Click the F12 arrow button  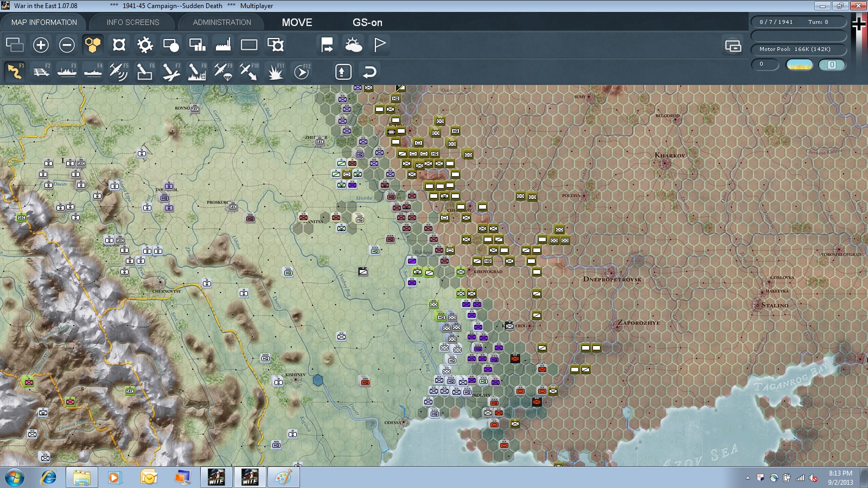tap(302, 72)
